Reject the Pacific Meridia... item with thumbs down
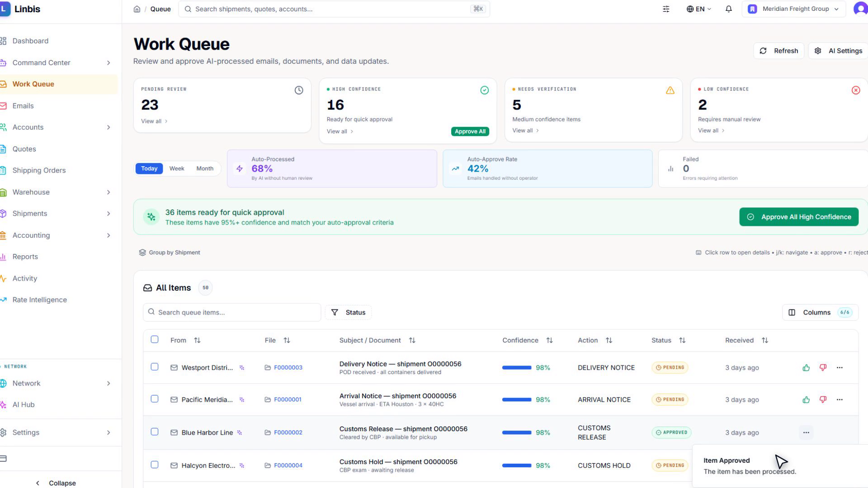 coord(823,400)
